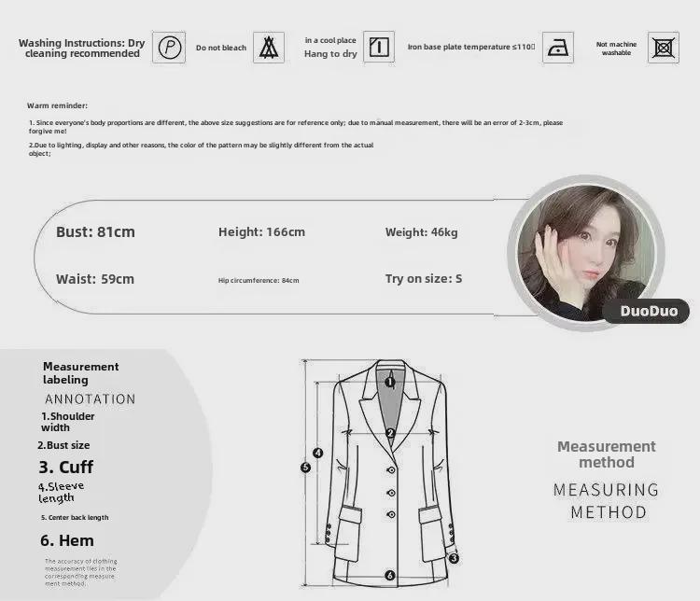Click the DuoDuo name badge
Screen dimensions: 700x601
(x=646, y=311)
